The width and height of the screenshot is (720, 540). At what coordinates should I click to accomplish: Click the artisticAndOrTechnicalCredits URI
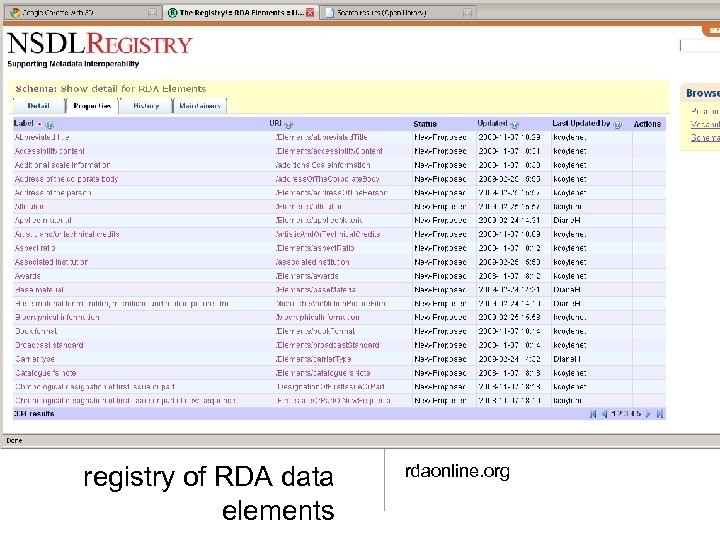(x=328, y=234)
